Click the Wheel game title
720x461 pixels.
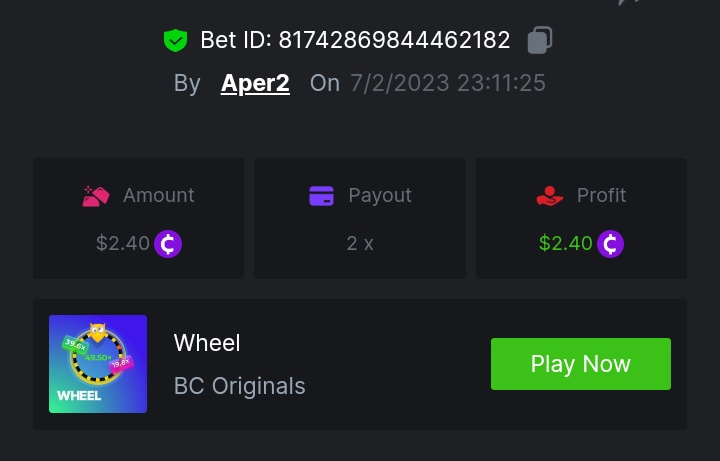207,343
